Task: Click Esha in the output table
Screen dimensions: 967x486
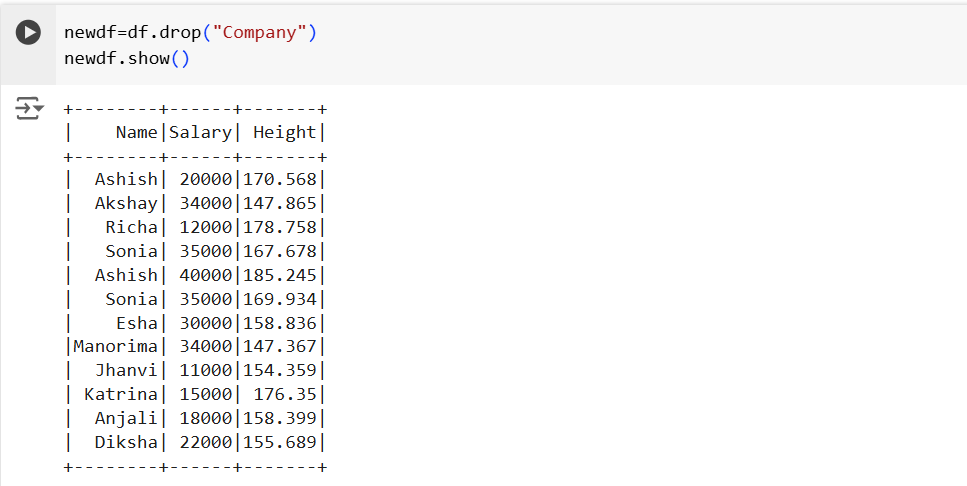Action: coord(136,323)
